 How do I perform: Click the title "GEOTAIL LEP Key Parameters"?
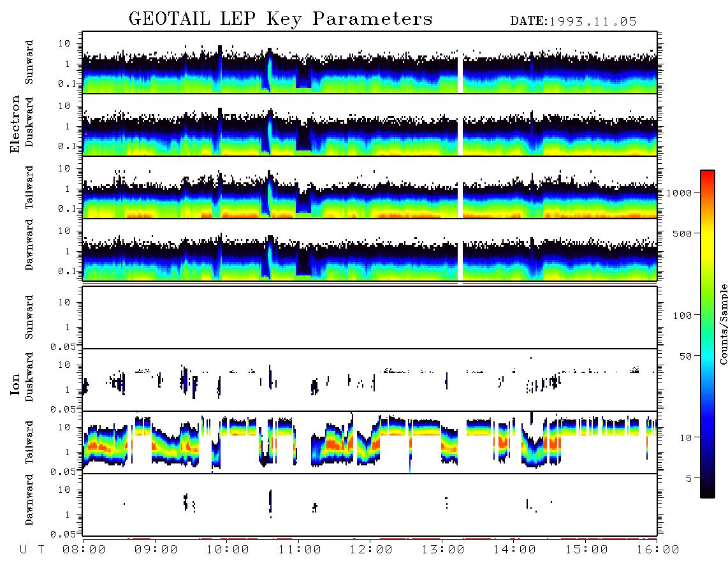click(x=280, y=18)
